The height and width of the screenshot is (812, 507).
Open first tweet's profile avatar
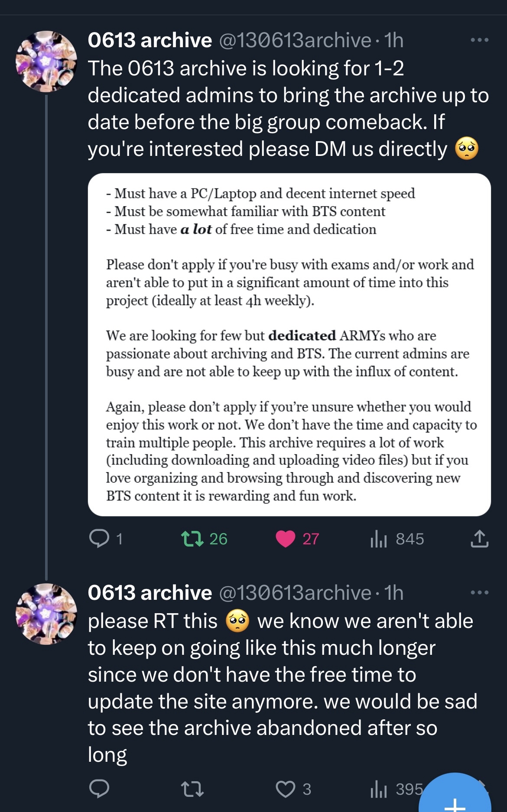[46, 61]
